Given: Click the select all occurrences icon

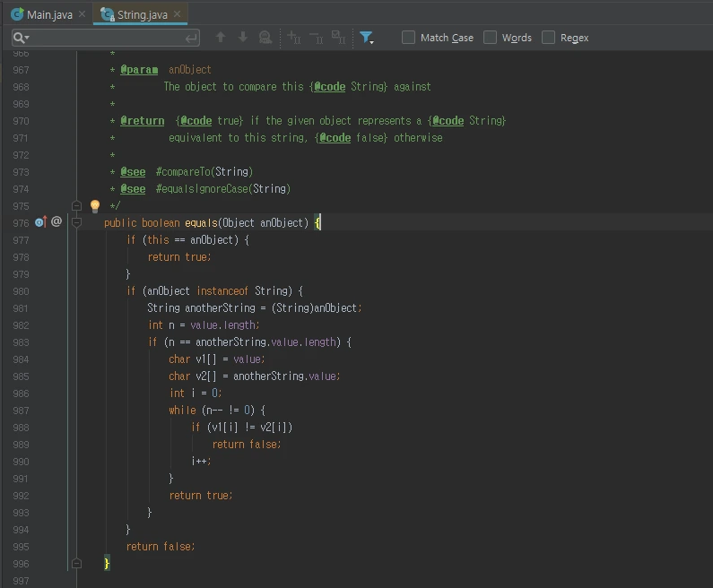Looking at the screenshot, I should 338,38.
